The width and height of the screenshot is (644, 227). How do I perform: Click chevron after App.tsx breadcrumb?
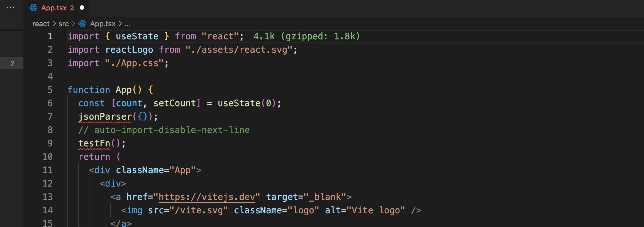point(120,24)
